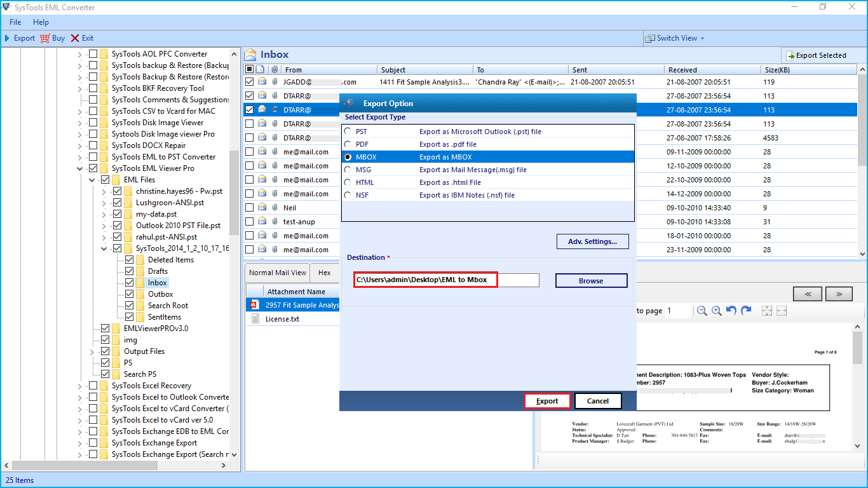Click the envelope icon in JGADD row
The width and height of the screenshot is (868, 488).
tap(262, 81)
